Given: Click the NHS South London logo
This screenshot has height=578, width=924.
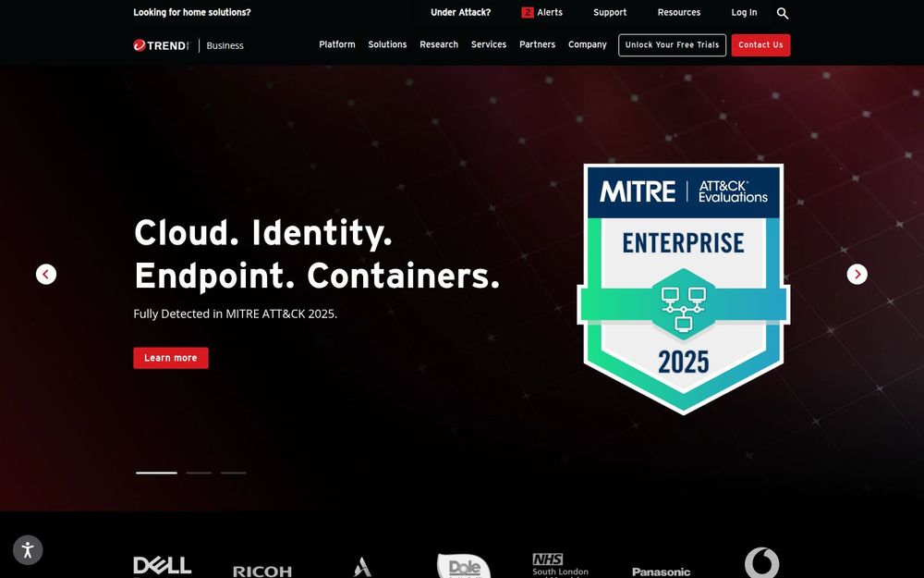Looking at the screenshot, I should pos(560,565).
